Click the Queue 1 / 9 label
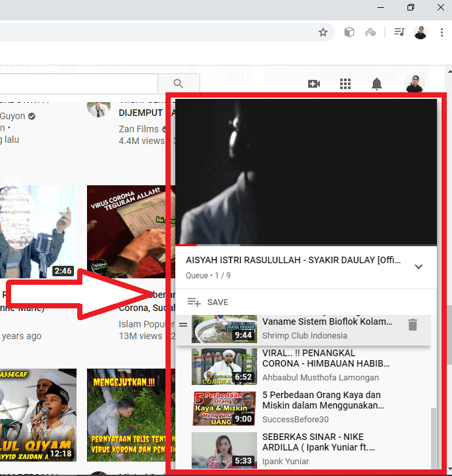Screen dimensions: 452x476 (208, 276)
